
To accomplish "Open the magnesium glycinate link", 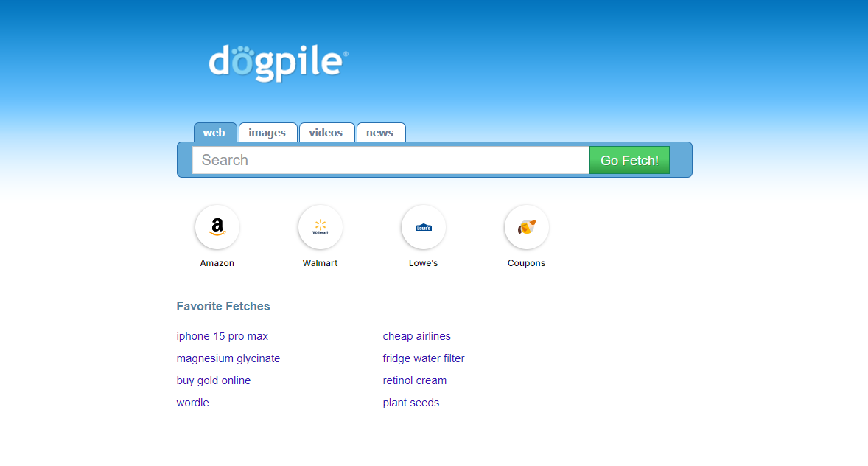I will coord(228,358).
